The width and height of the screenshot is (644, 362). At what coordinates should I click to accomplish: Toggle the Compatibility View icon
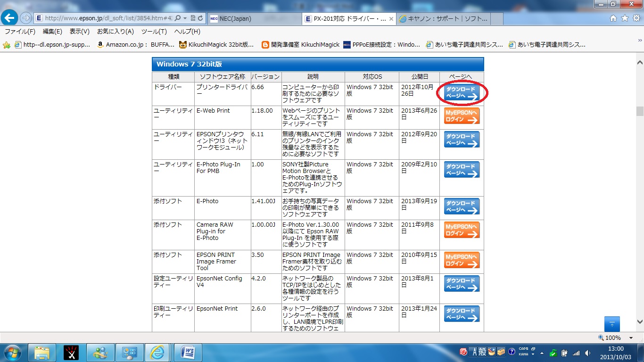193,18
